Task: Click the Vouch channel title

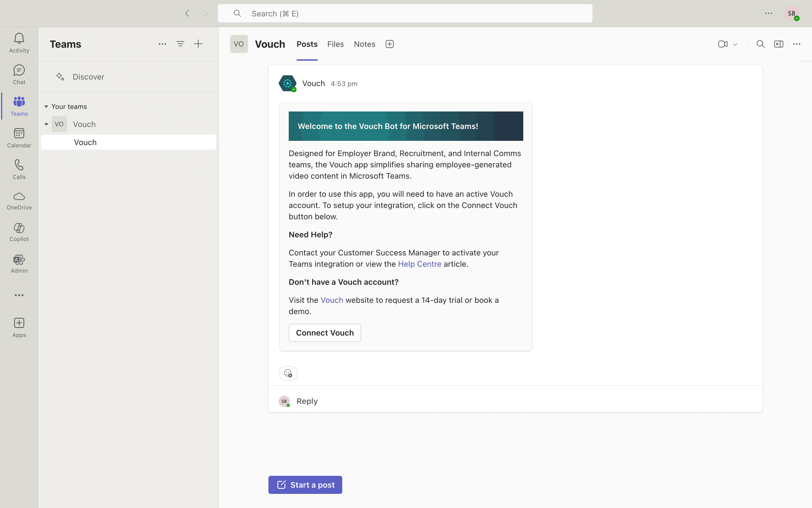Action: click(x=270, y=44)
